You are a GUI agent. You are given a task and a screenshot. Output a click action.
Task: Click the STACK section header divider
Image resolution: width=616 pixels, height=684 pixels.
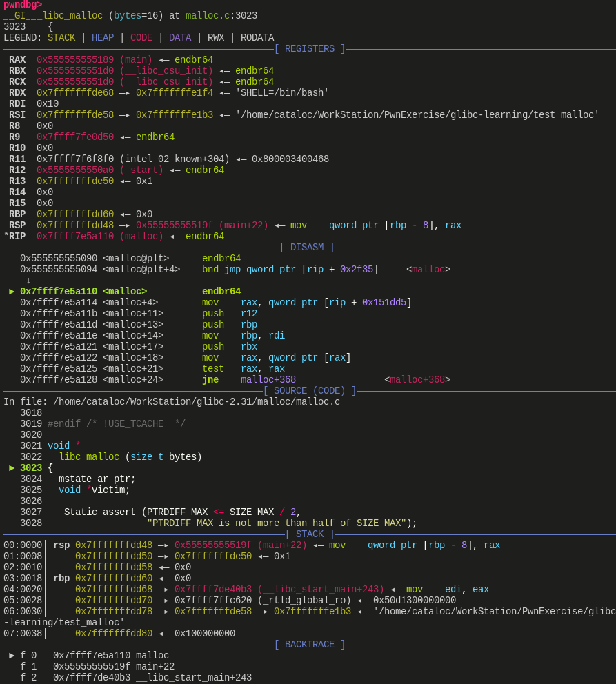[309, 534]
